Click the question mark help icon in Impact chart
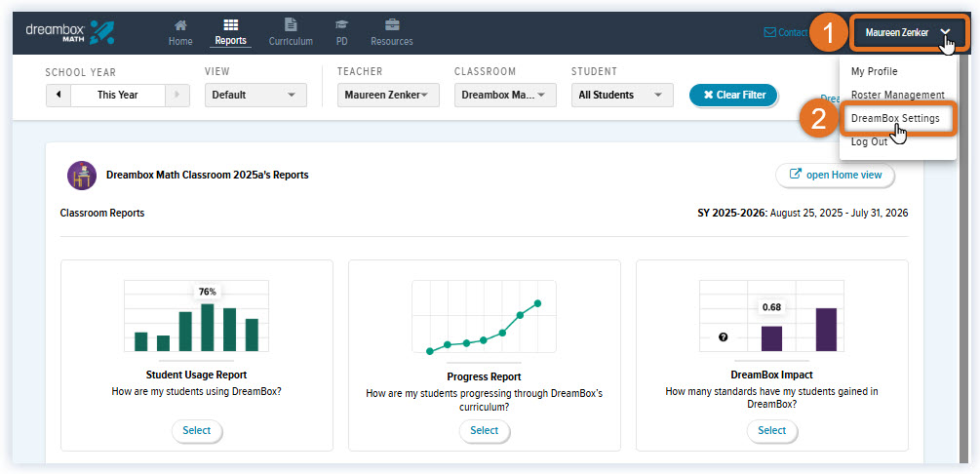980x474 pixels. (x=724, y=337)
